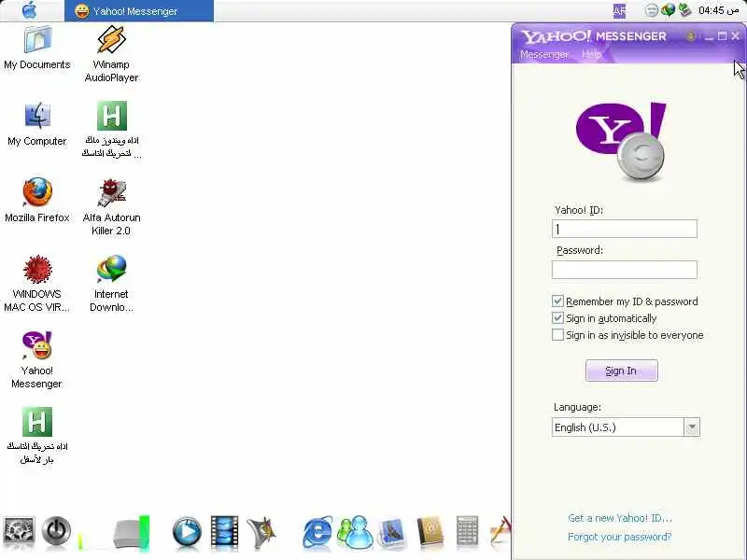The image size is (747, 560).
Task: Select the My Computer desktop icon
Action: pyautogui.click(x=37, y=124)
